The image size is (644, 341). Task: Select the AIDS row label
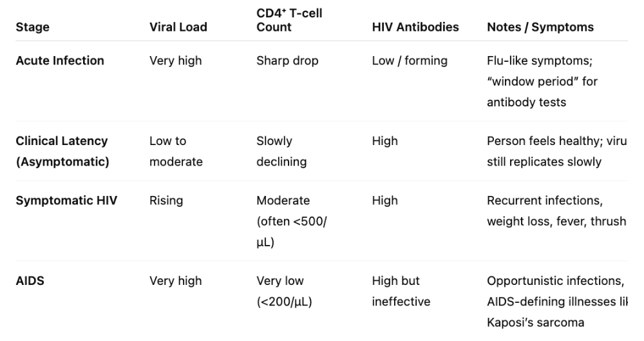pos(30,280)
